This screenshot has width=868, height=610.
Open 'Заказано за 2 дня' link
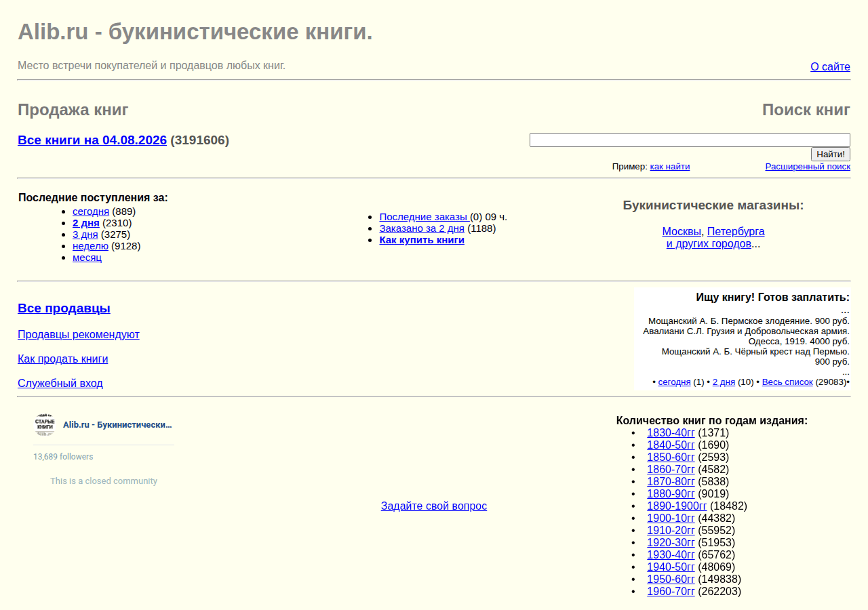pos(422,228)
